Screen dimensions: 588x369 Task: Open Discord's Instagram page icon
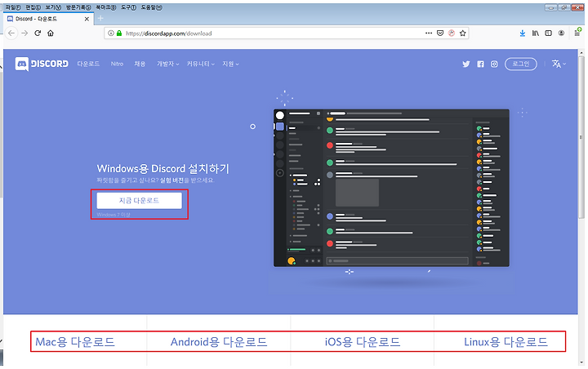[494, 64]
